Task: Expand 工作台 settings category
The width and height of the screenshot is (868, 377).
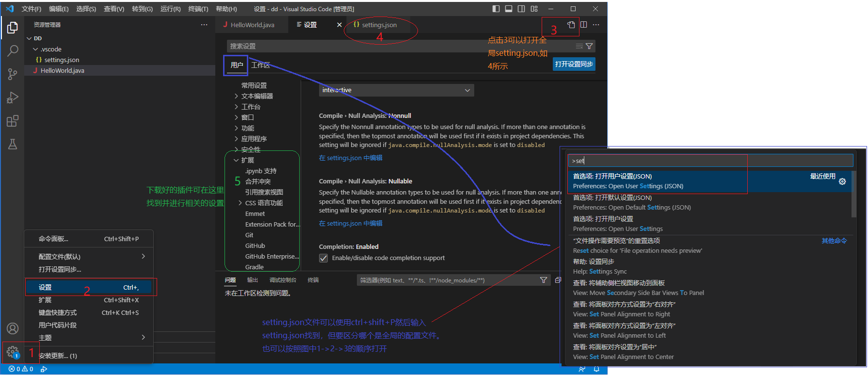Action: click(x=236, y=107)
